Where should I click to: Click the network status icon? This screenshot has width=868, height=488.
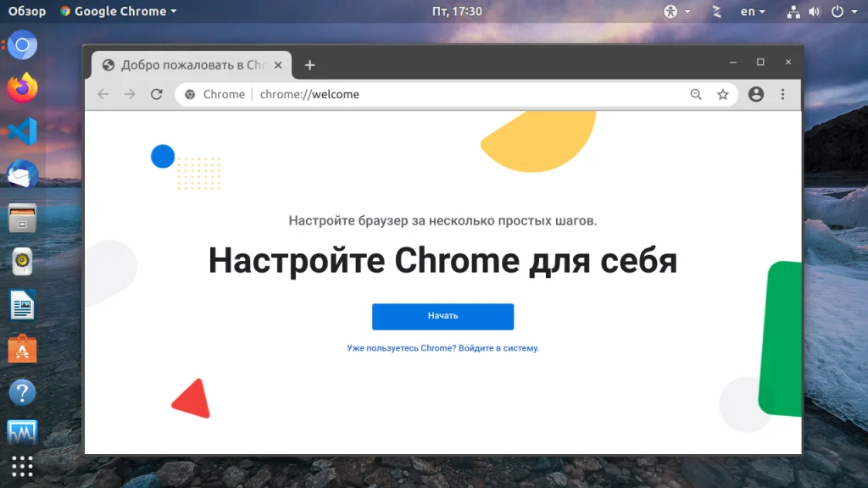[x=793, y=11]
